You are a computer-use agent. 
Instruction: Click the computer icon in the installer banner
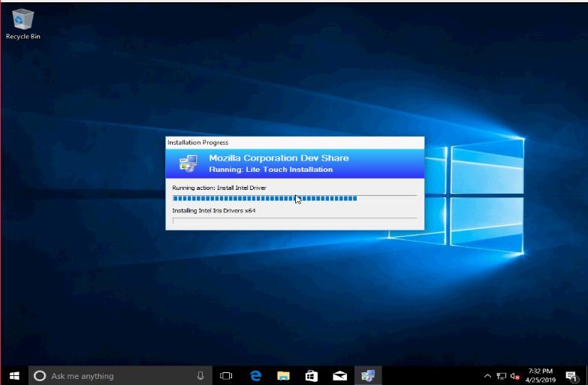[188, 164]
